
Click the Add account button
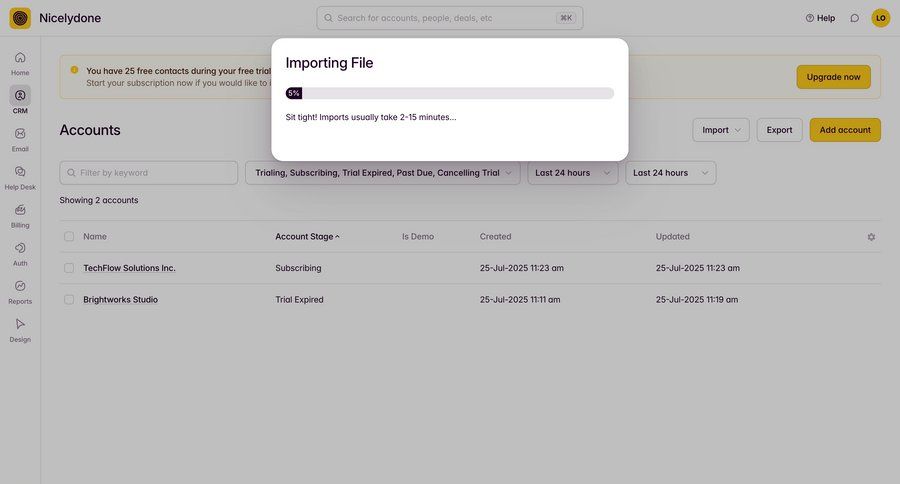coord(845,130)
